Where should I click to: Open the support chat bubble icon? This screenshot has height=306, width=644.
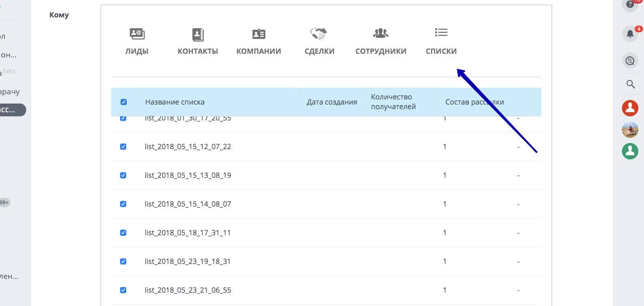coord(630,60)
